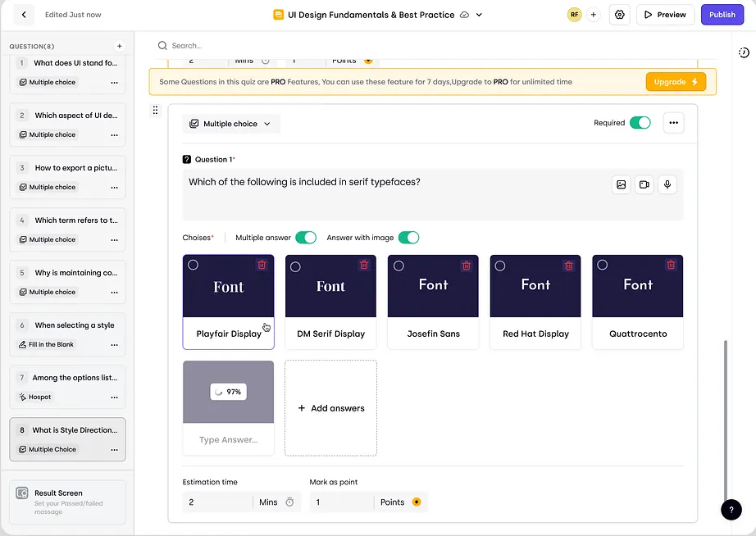Add a new question with plus icon
This screenshot has width=756, height=536.
click(120, 47)
